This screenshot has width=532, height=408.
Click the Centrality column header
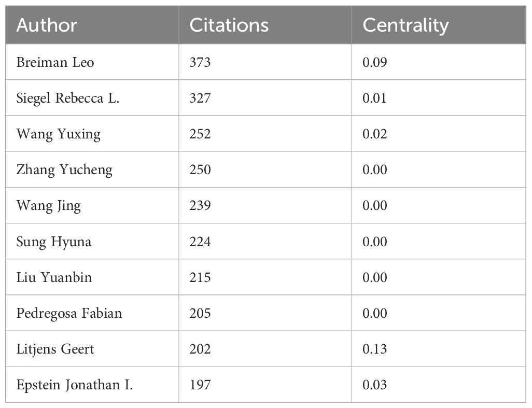click(x=405, y=25)
